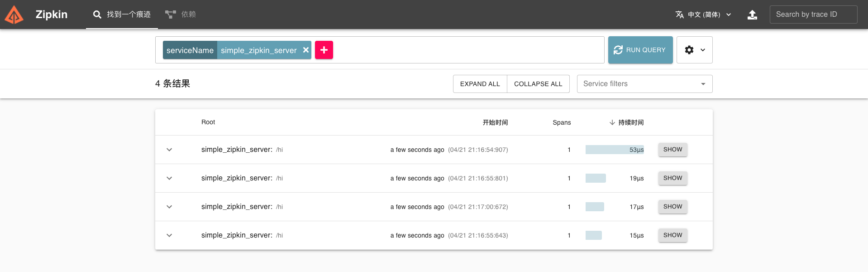Screen dimensions: 868x272
Task: Click the timestamp 04/21 21:16:55:643
Action: click(478, 235)
